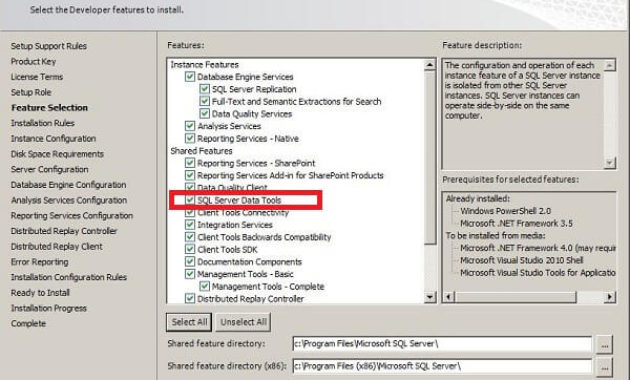Image resolution: width=630 pixels, height=380 pixels.
Task: Toggle Integration Services checkbox
Action: tap(190, 225)
